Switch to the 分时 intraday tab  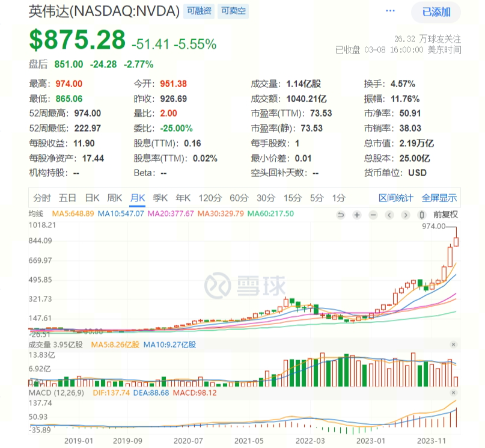click(x=41, y=198)
